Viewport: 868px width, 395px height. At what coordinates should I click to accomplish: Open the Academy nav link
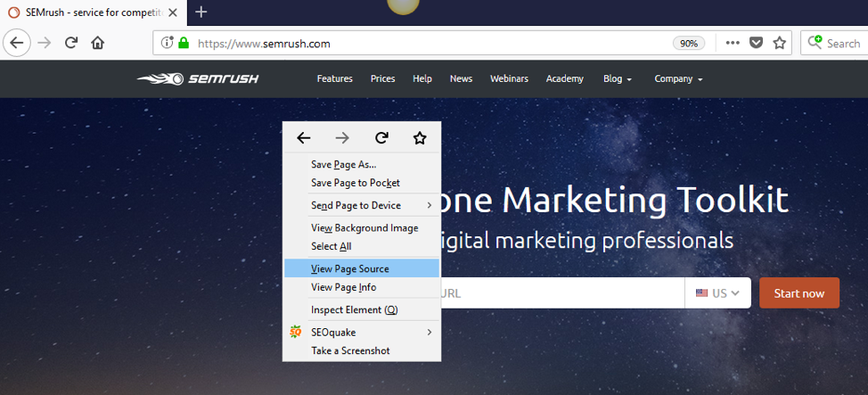tap(565, 78)
